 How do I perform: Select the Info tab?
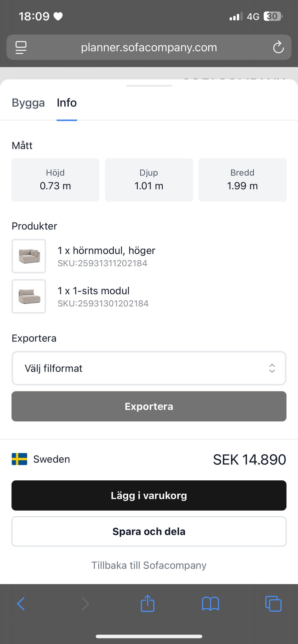[x=67, y=103]
